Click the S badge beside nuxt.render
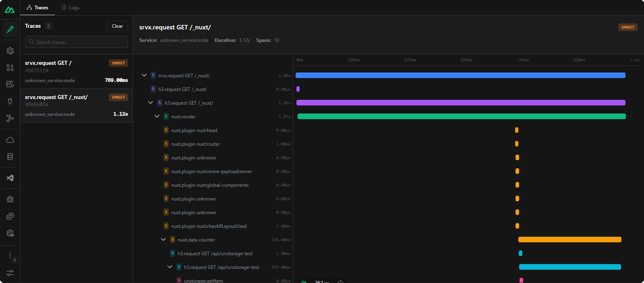Screen dimensions: 644x283 (x=166, y=116)
